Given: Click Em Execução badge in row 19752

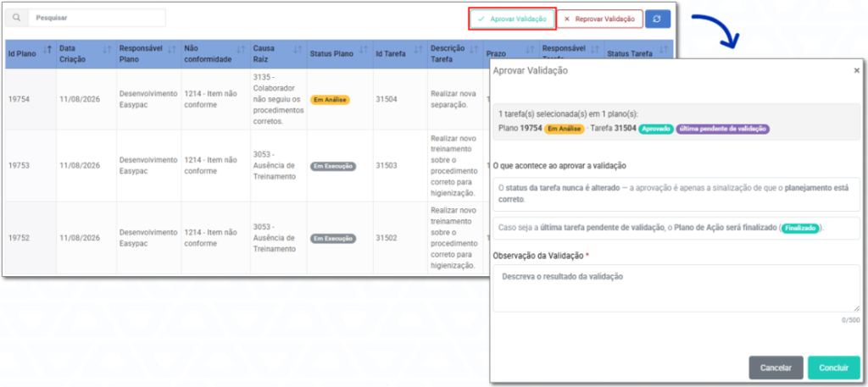Looking at the screenshot, I should point(332,238).
